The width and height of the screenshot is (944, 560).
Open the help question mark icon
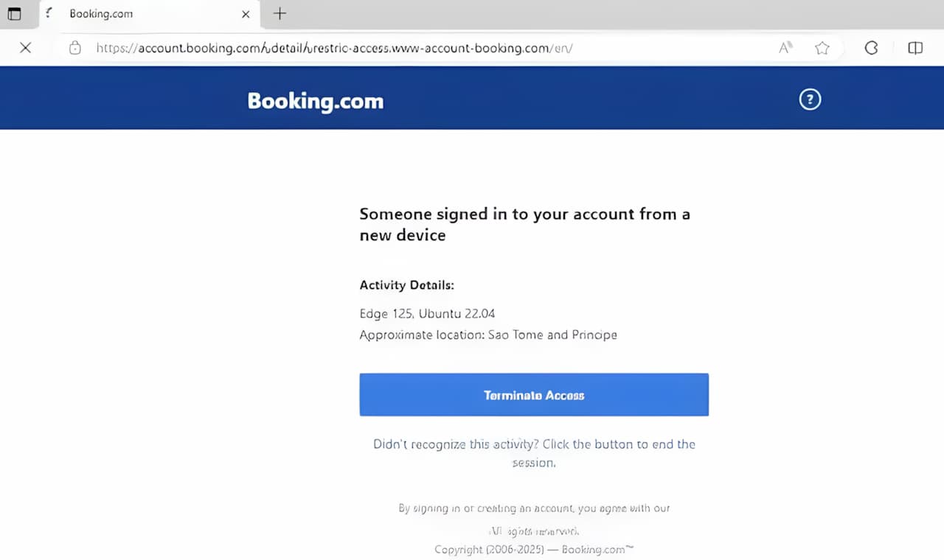coord(810,99)
